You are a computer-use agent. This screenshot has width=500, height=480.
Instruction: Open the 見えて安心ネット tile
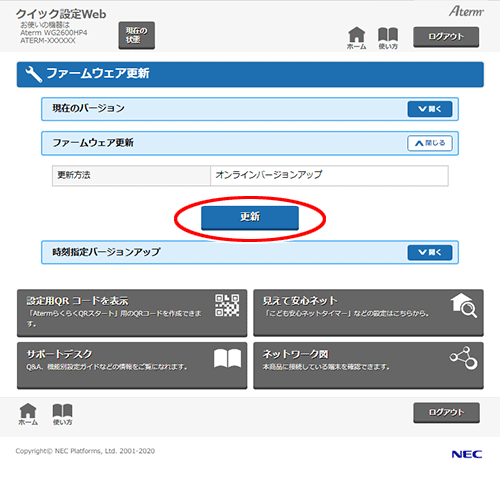pyautogui.click(x=368, y=313)
